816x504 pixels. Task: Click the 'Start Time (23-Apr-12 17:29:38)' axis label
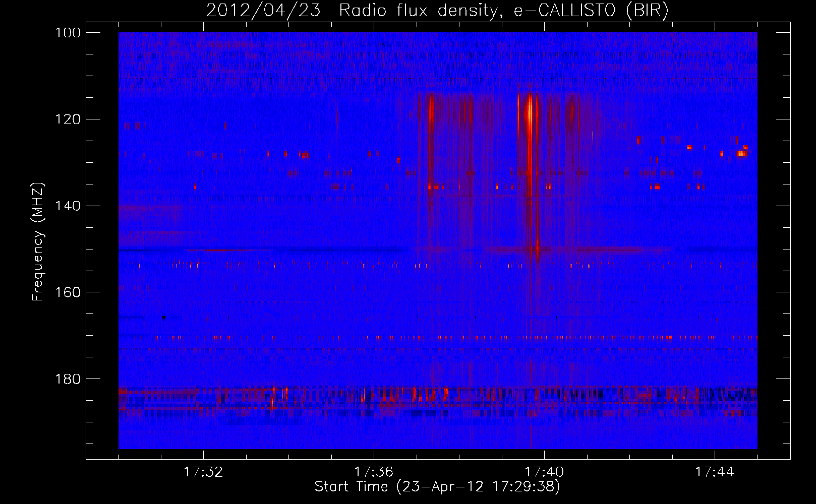pos(438,487)
